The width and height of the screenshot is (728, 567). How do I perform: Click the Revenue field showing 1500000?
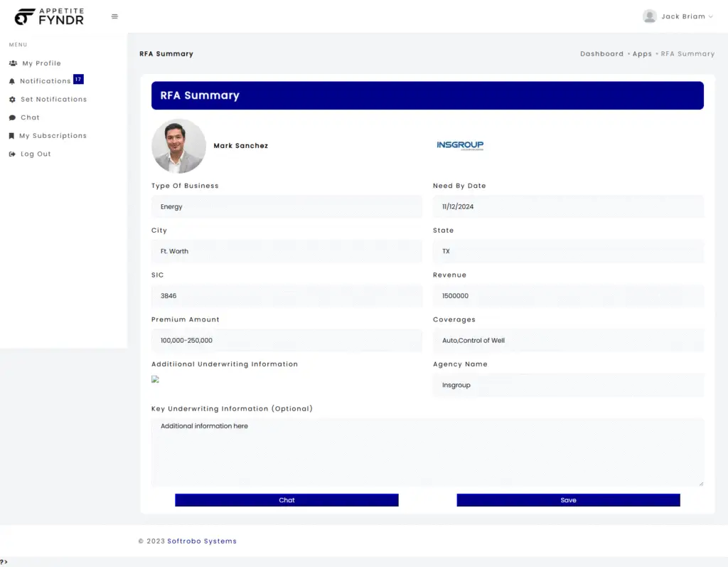(568, 296)
